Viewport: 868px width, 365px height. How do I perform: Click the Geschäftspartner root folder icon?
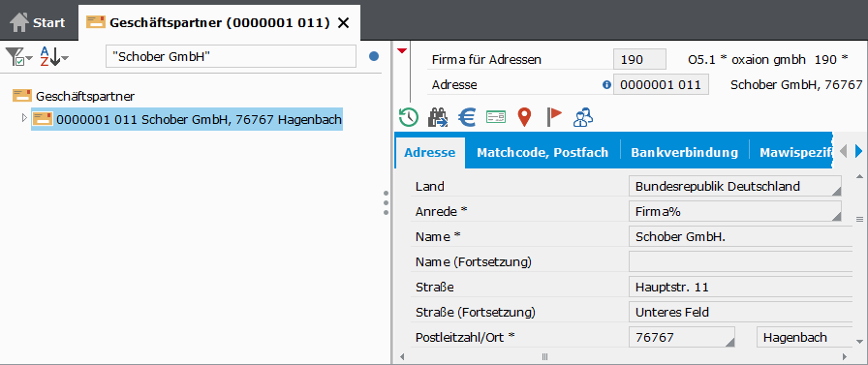22,96
